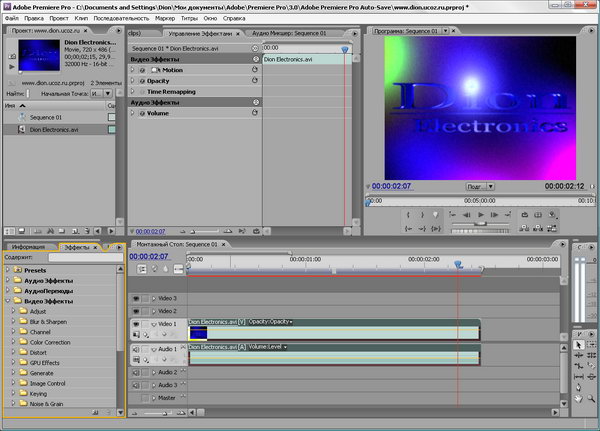600x431 pixels.
Task: Click the New Custom Bin icon in Effects panel
Action: tap(95, 412)
